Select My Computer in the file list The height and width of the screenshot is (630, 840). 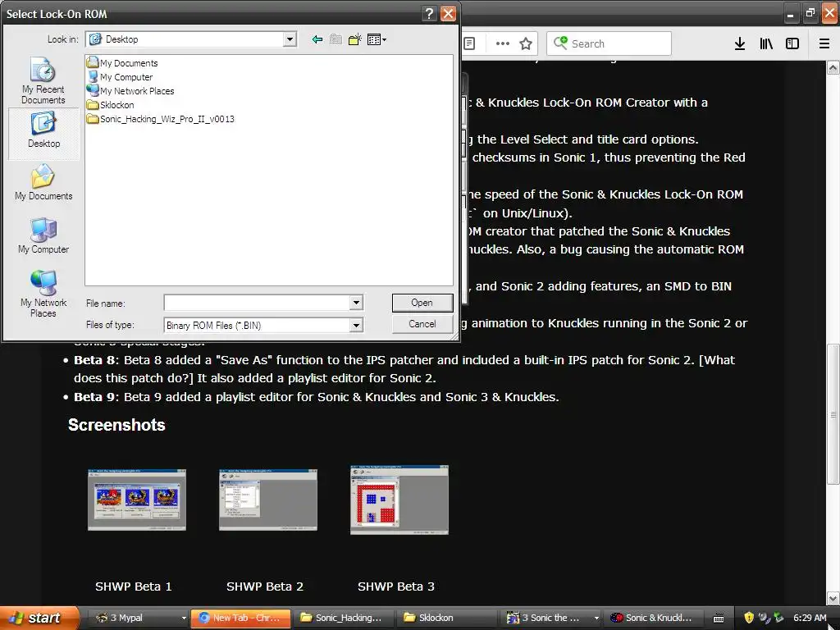[x=120, y=76]
